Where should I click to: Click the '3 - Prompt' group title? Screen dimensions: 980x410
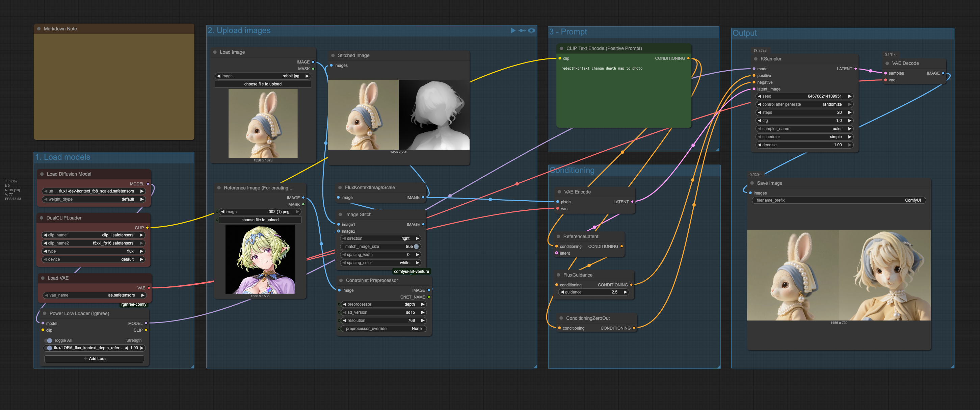pyautogui.click(x=568, y=32)
